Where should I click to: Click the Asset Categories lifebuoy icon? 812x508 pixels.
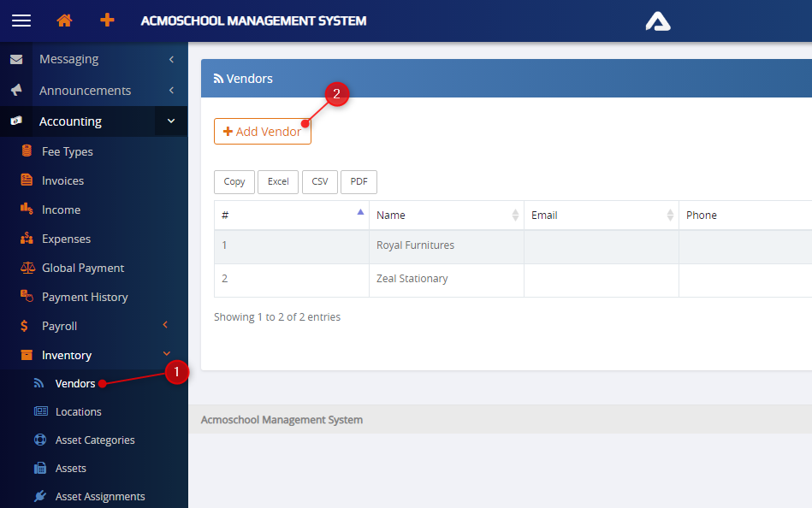click(40, 440)
